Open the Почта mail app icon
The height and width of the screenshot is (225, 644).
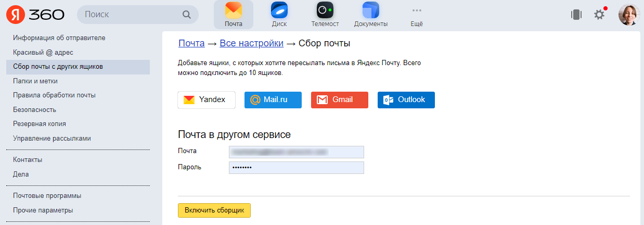point(234,15)
